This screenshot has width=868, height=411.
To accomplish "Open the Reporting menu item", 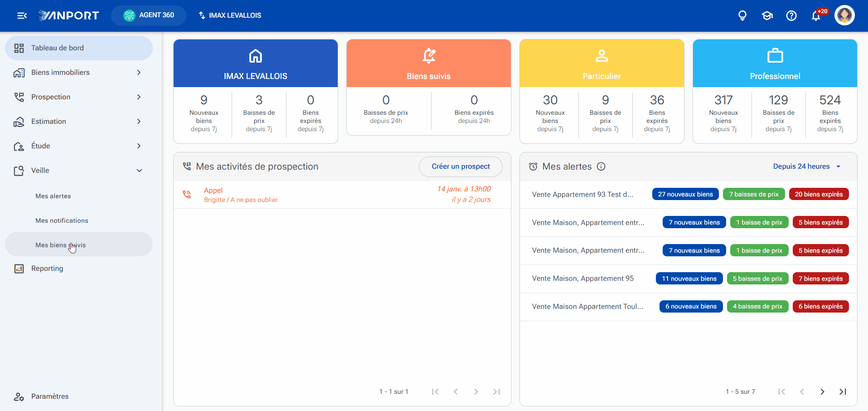I will 79,269.
